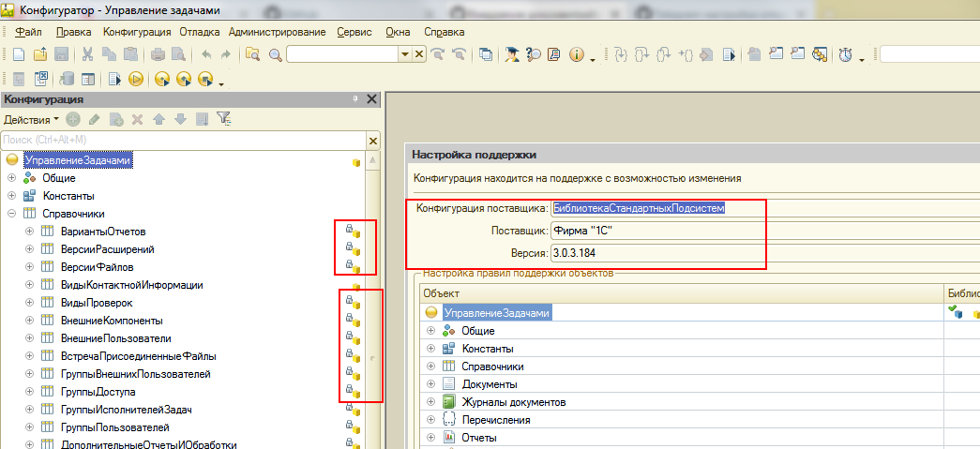Image resolution: width=980 pixels, height=449 pixels.
Task: Click the Undo arrow in main toolbar
Action: [206, 55]
